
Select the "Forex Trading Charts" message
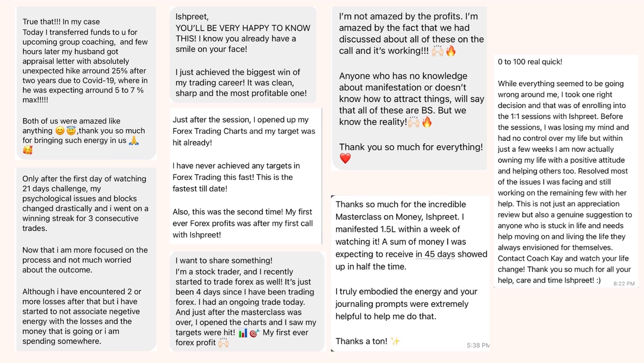[x=245, y=176]
